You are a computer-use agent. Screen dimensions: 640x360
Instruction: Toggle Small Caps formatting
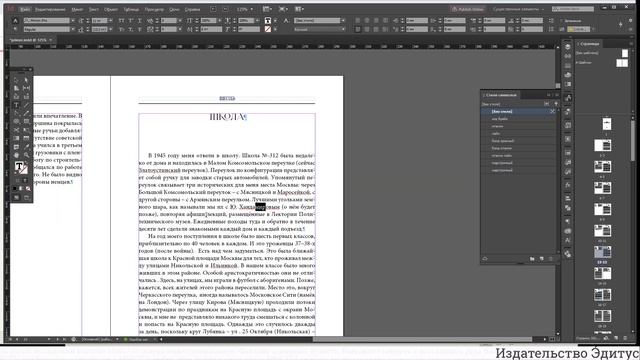[x=122, y=29]
